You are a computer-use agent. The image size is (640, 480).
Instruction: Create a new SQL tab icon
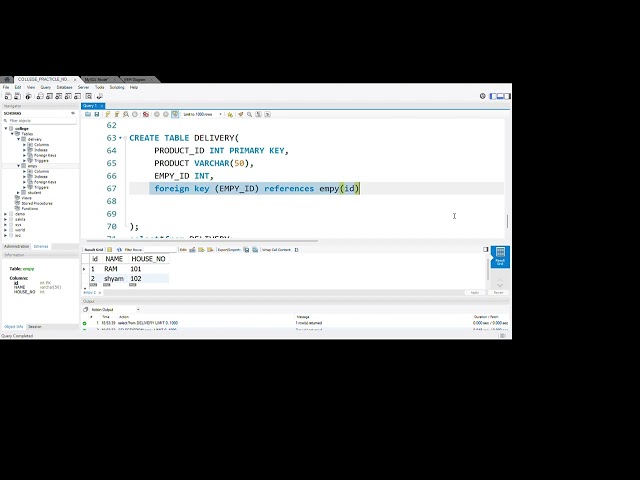[8, 96]
